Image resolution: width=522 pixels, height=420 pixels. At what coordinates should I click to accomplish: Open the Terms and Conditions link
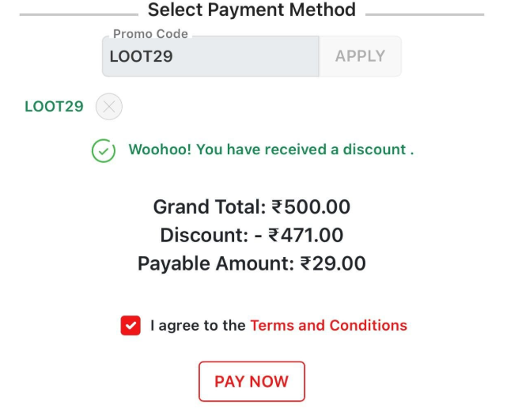click(x=328, y=325)
